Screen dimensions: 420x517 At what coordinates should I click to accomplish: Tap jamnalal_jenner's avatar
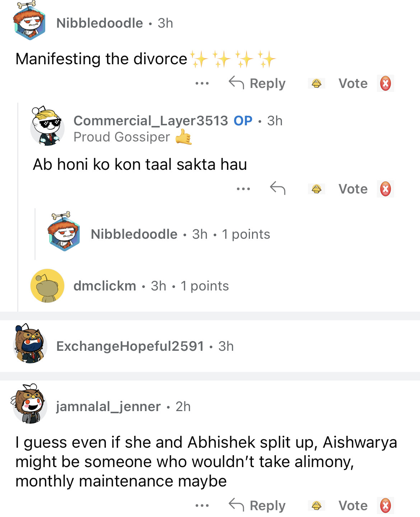point(30,404)
